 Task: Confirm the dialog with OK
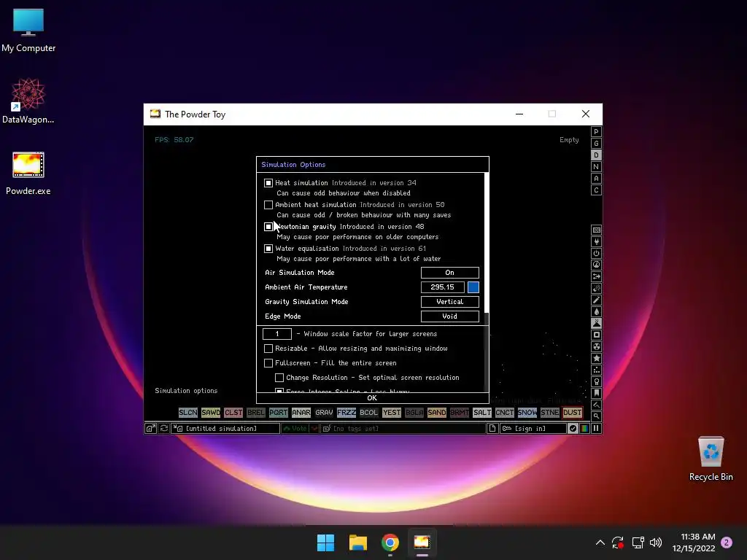click(x=372, y=398)
